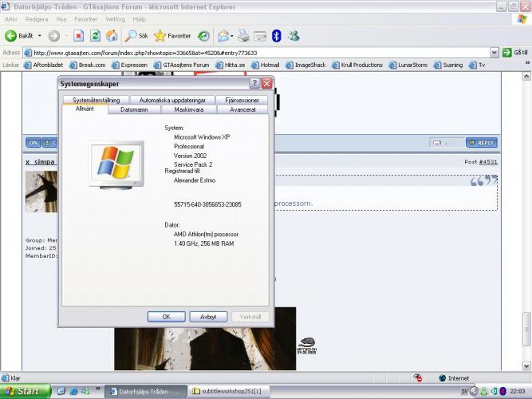Image resolution: width=532 pixels, height=399 pixels.
Task: Open the Start menu button
Action: coord(25,391)
